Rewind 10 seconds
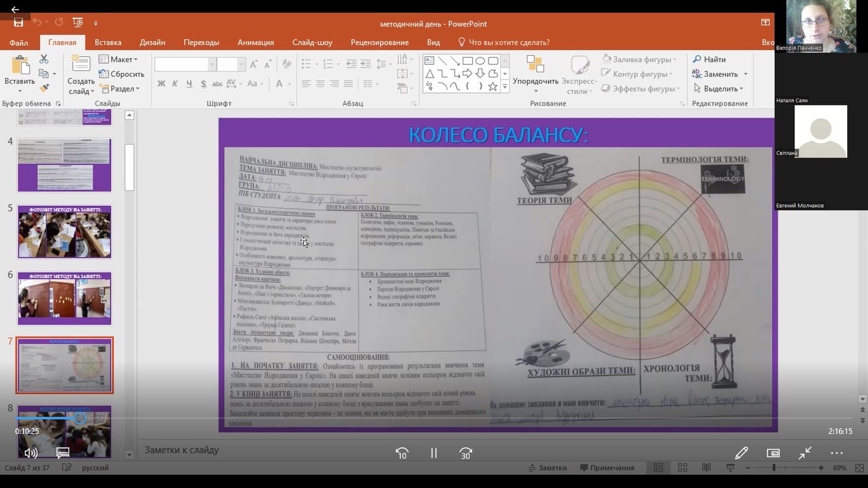 402,453
